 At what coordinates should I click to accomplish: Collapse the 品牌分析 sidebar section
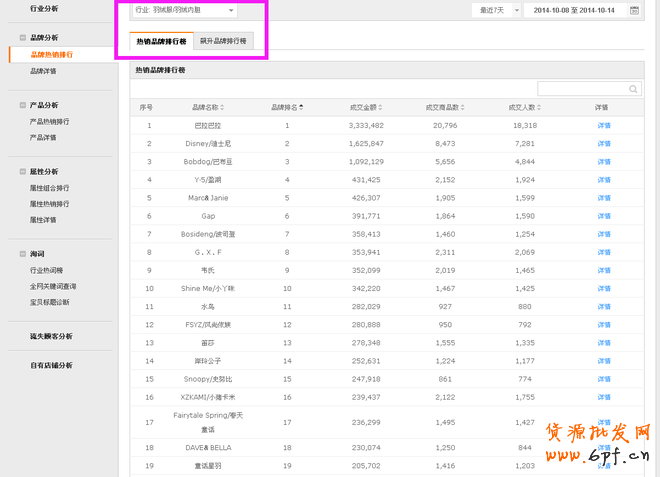[22, 37]
